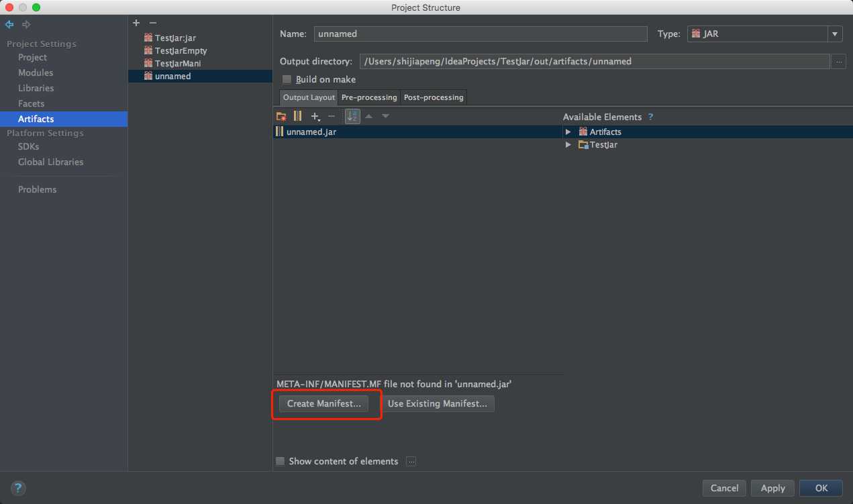Click the Add artifact plus icon above artifact list
The image size is (853, 504).
136,23
